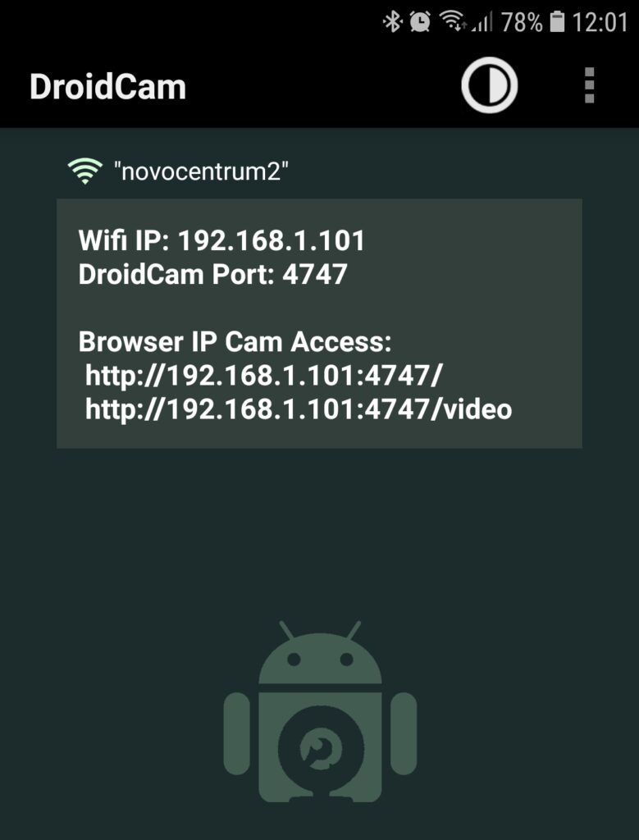Open the http://192.168.1.101:4747/video link
The width and height of the screenshot is (639, 840).
coord(299,409)
